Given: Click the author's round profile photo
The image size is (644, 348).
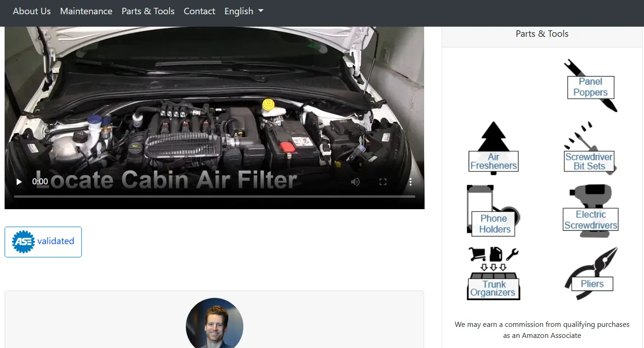Looking at the screenshot, I should (214, 323).
